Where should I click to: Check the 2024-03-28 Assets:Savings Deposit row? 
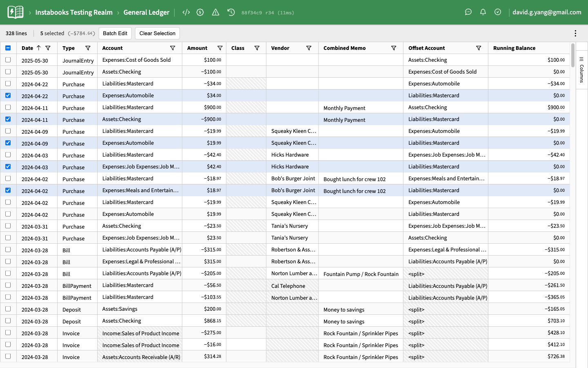8,309
